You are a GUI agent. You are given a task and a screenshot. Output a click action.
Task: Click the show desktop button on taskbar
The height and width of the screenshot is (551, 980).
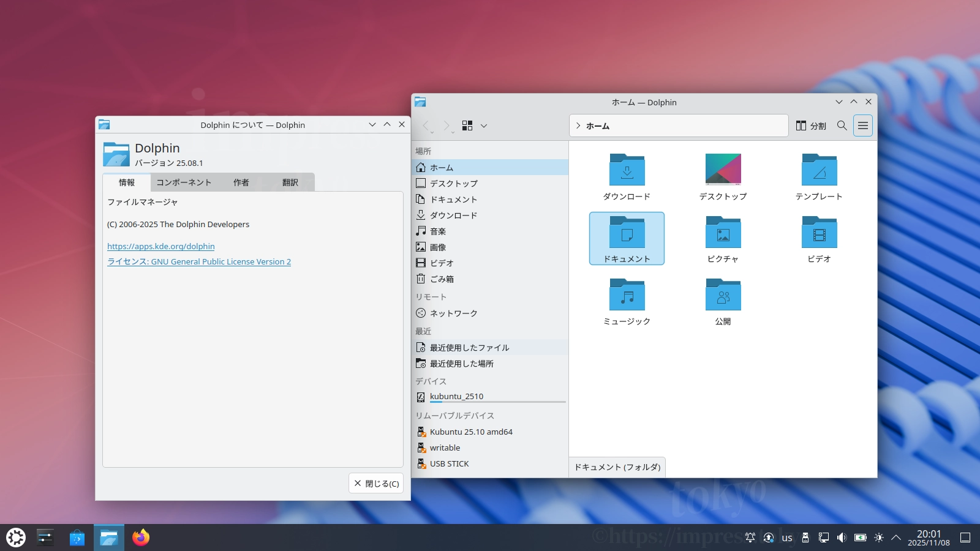point(965,538)
